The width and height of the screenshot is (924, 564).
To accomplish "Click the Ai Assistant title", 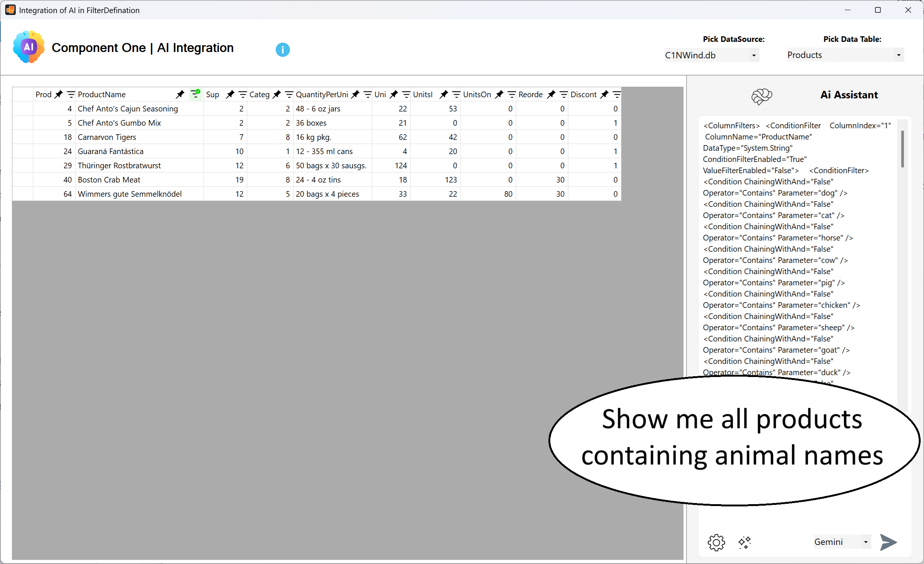I will tap(849, 95).
